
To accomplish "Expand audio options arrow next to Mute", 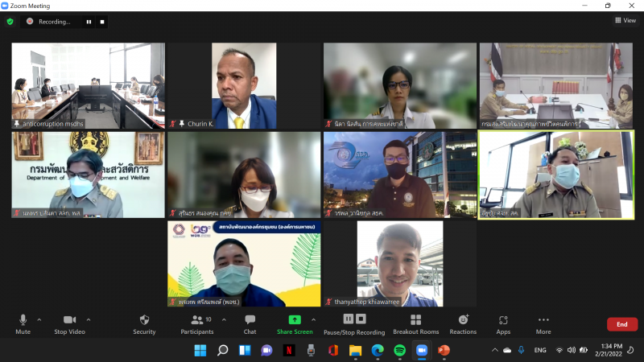I will pyautogui.click(x=39, y=319).
